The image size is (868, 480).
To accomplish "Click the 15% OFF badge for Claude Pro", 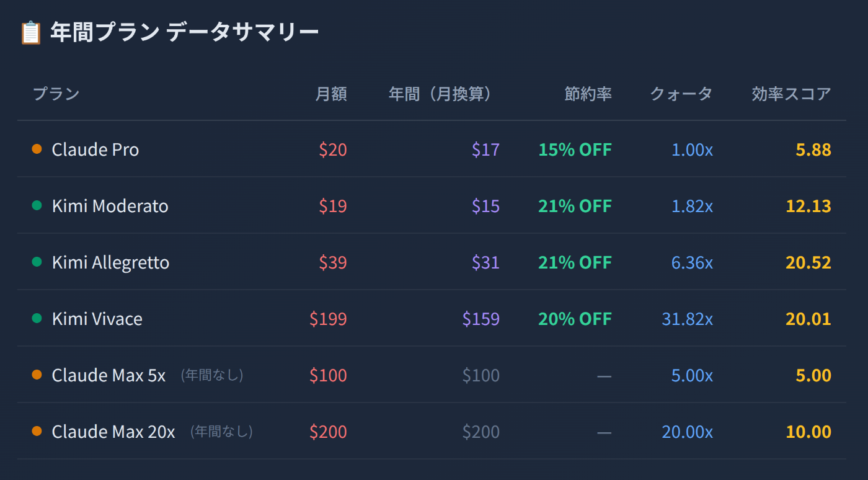I will click(575, 149).
